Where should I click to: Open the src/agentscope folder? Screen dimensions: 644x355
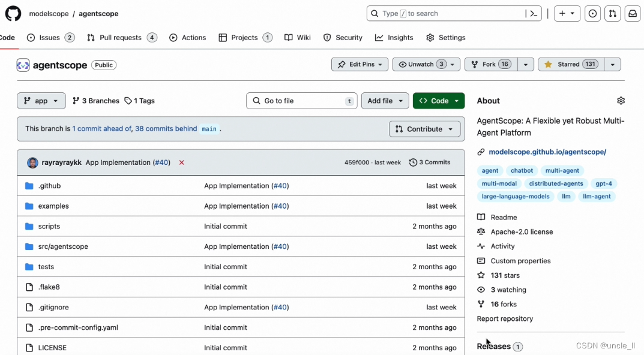coord(63,246)
